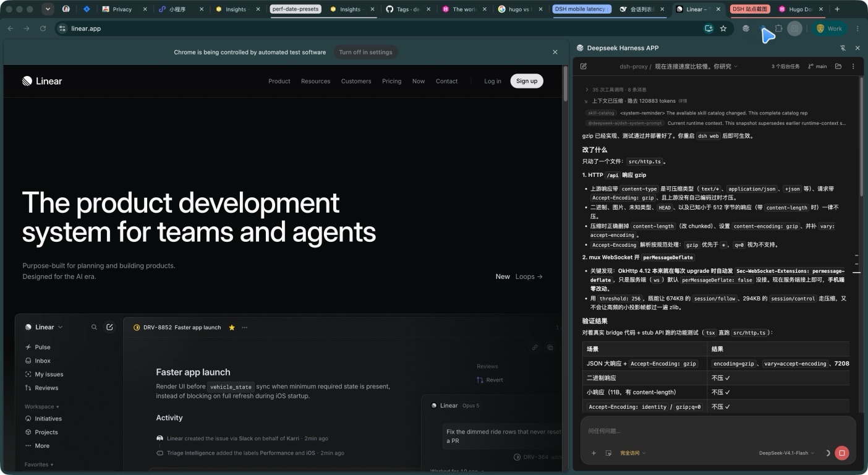Open Pulse in the Linear preview sidebar
The height and width of the screenshot is (475, 868).
pos(43,347)
